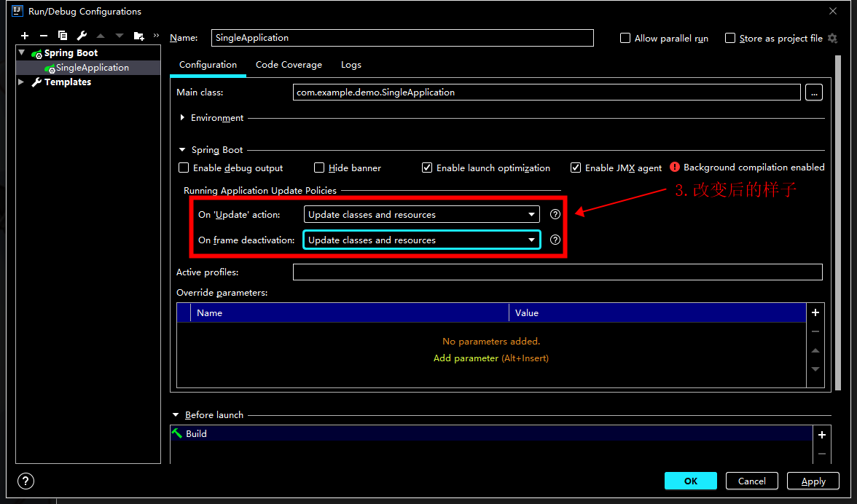The width and height of the screenshot is (857, 504).
Task: Open help for frame deactivation policy
Action: [x=555, y=240]
